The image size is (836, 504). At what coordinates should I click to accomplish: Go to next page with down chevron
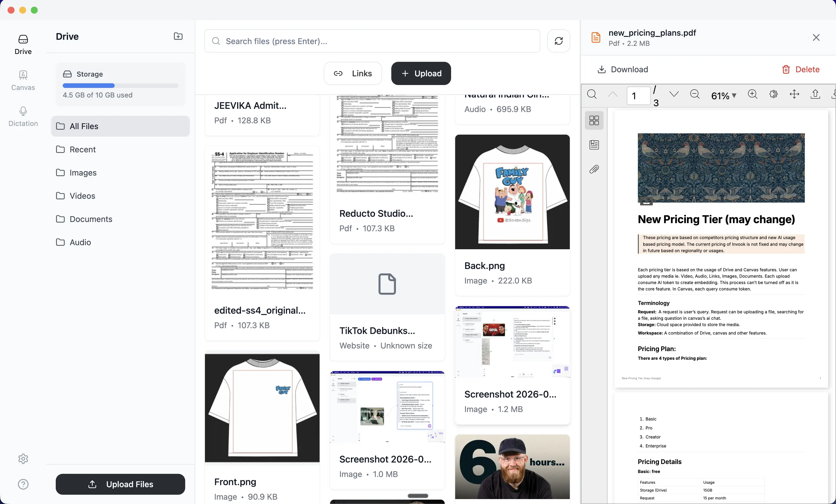pyautogui.click(x=674, y=94)
